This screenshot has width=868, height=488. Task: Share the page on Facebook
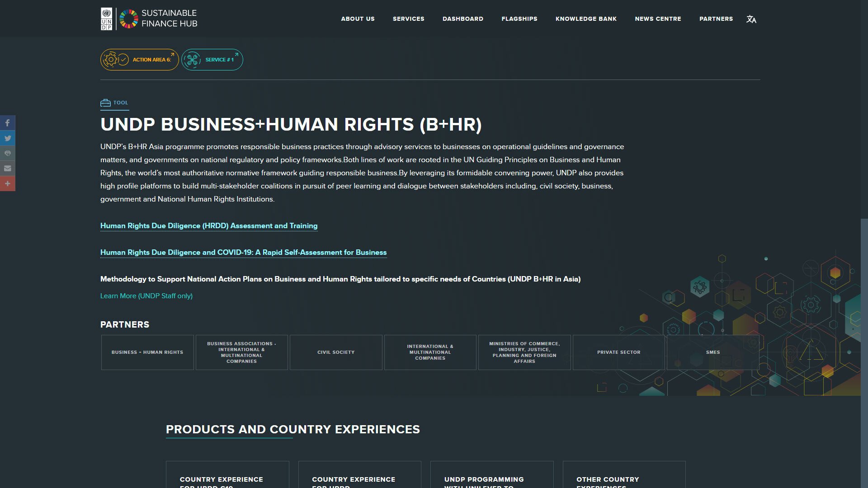8,123
